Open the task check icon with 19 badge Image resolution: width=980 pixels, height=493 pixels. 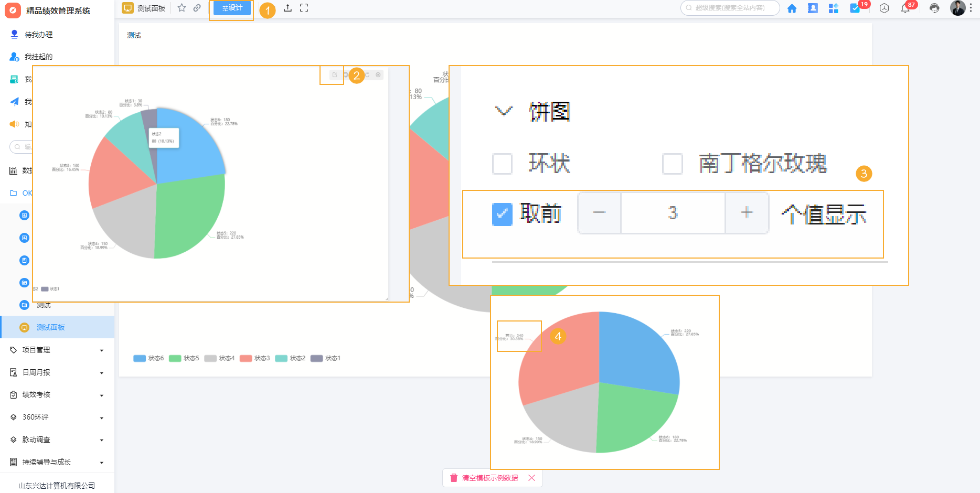click(x=855, y=8)
